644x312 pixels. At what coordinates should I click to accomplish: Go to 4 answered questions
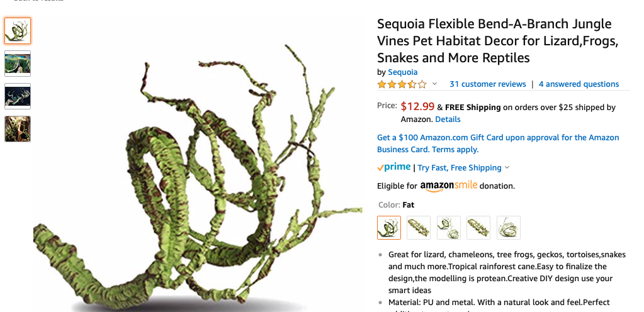click(x=579, y=84)
